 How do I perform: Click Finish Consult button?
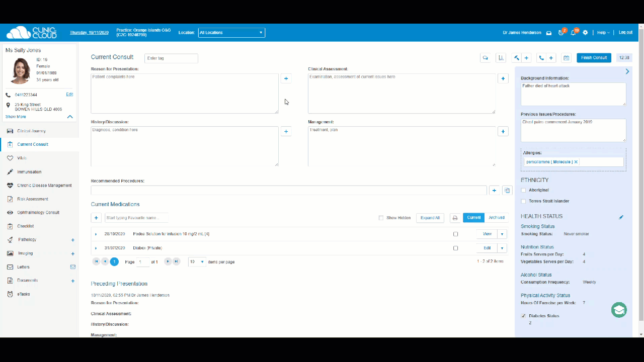coord(594,58)
